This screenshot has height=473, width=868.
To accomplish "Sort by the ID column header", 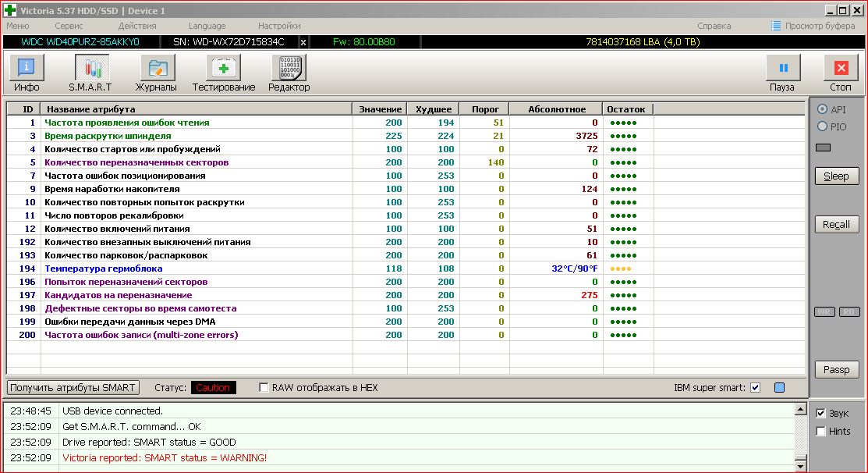I will 24,109.
